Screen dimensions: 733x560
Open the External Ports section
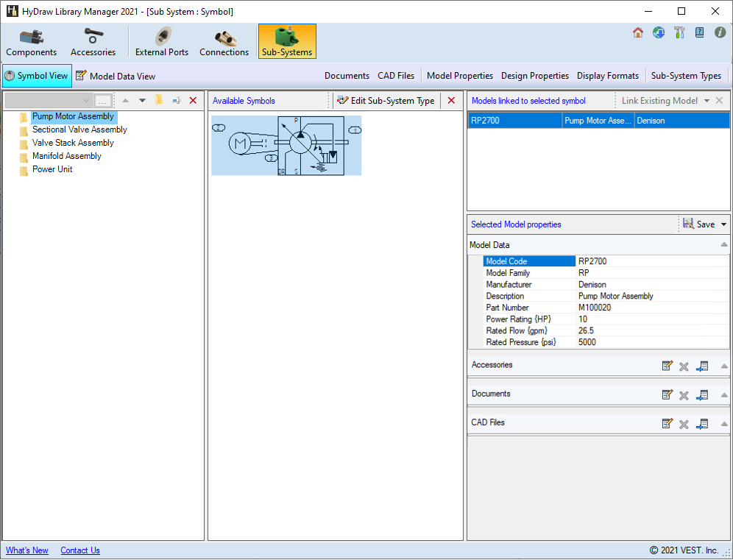point(162,42)
